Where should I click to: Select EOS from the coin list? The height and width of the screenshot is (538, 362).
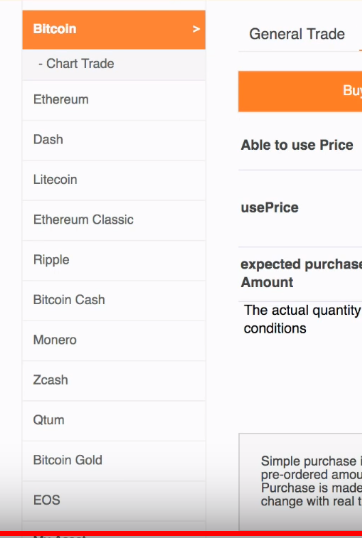coord(114,501)
